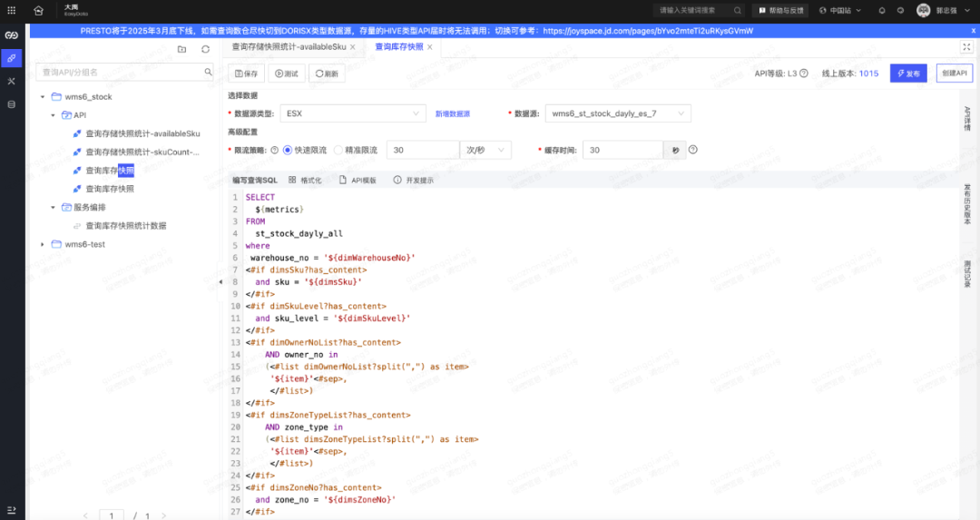Click the blue 发布 publish button
This screenshot has height=520, width=980.
908,74
